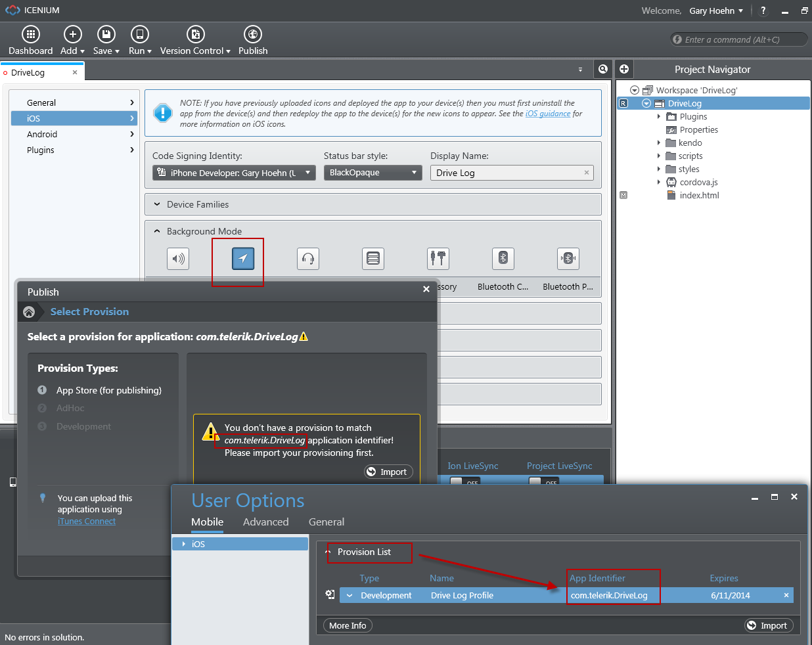Image resolution: width=812 pixels, height=645 pixels.
Task: Expand the styles folder
Action: click(659, 169)
